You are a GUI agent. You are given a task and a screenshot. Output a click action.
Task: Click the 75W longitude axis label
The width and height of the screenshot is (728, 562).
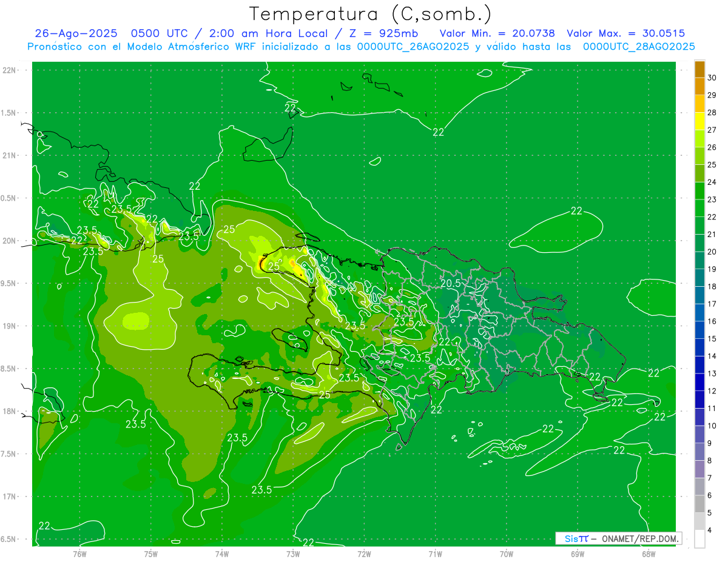coord(151,554)
